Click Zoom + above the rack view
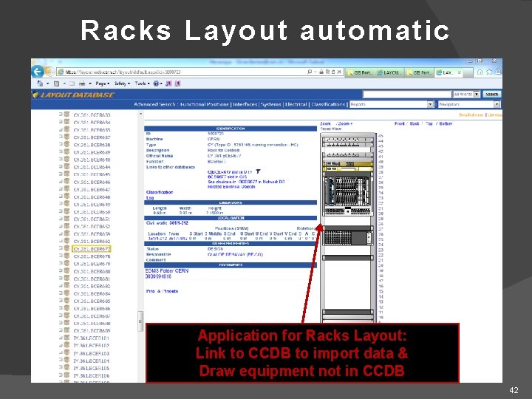The height and width of the screenshot is (399, 532). 345,124
